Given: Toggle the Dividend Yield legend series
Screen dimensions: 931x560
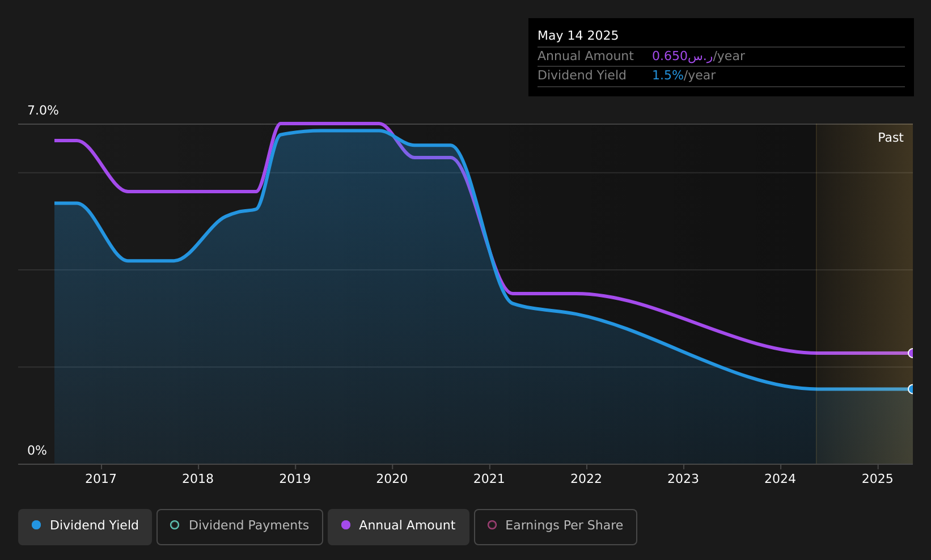Looking at the screenshot, I should (x=85, y=527).
